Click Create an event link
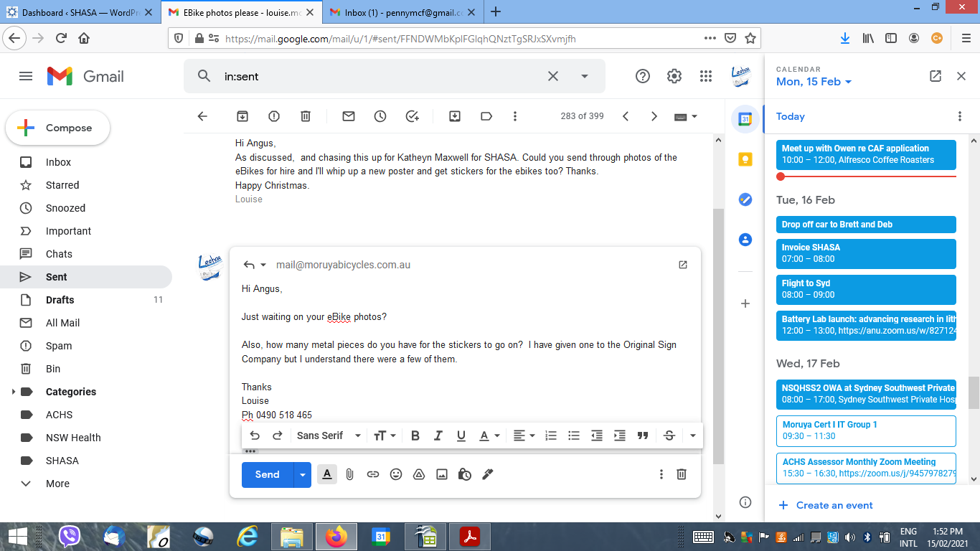This screenshot has width=980, height=551. (834, 505)
